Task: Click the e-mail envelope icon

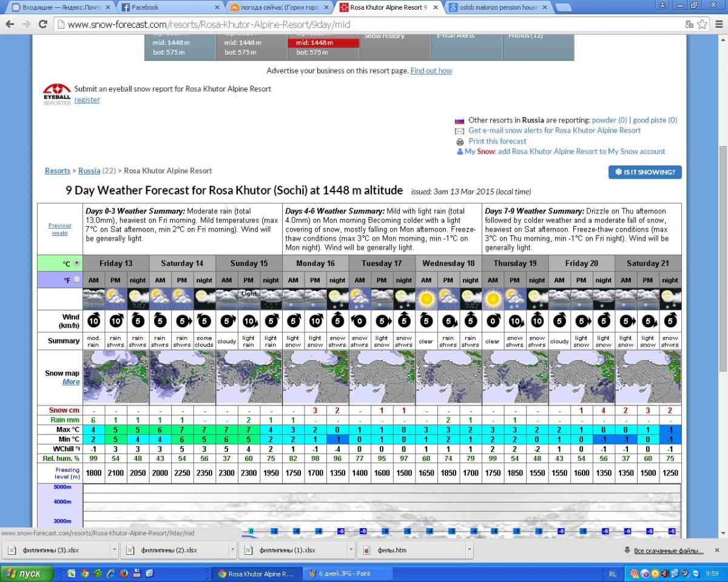Action: tap(459, 131)
